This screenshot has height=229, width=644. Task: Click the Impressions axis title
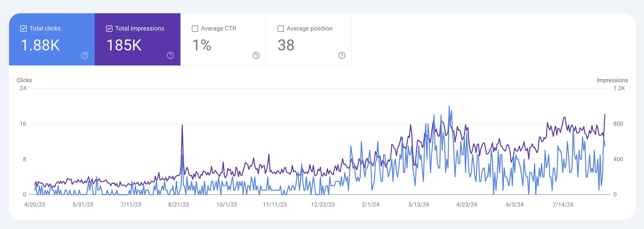pyautogui.click(x=612, y=80)
